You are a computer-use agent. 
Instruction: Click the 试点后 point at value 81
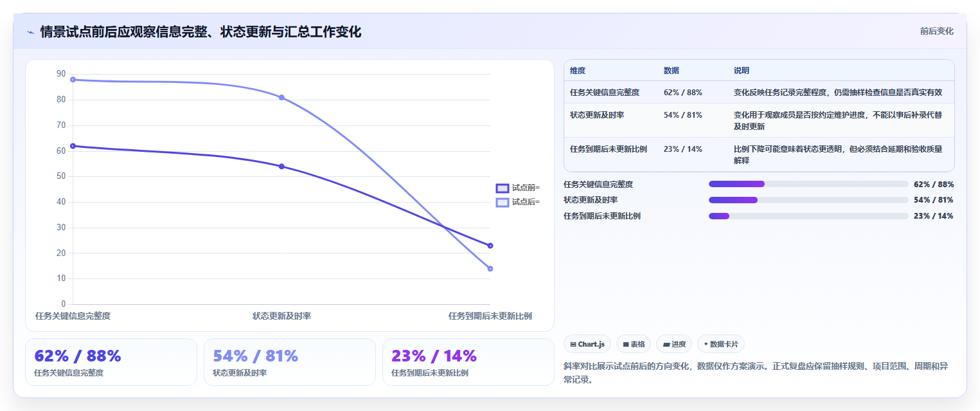click(x=281, y=97)
